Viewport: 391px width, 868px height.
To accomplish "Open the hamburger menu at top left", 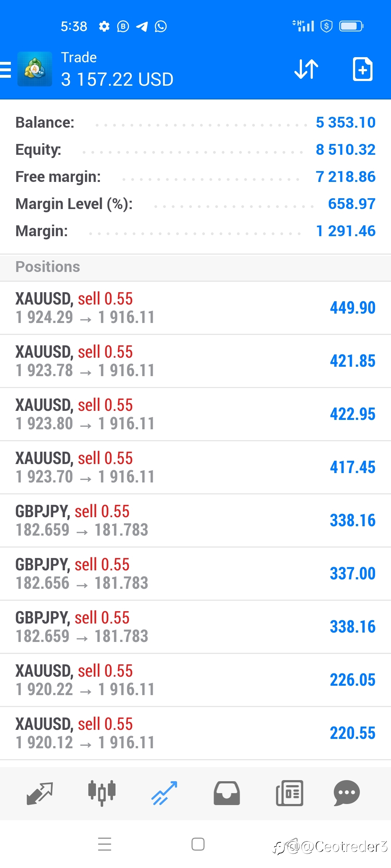I will pos(5,69).
